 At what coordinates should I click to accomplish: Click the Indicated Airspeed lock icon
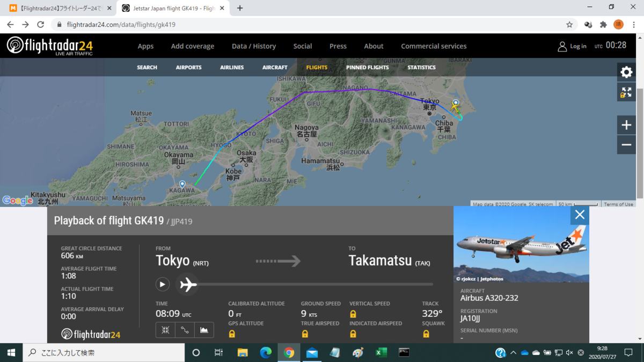pos(353,334)
